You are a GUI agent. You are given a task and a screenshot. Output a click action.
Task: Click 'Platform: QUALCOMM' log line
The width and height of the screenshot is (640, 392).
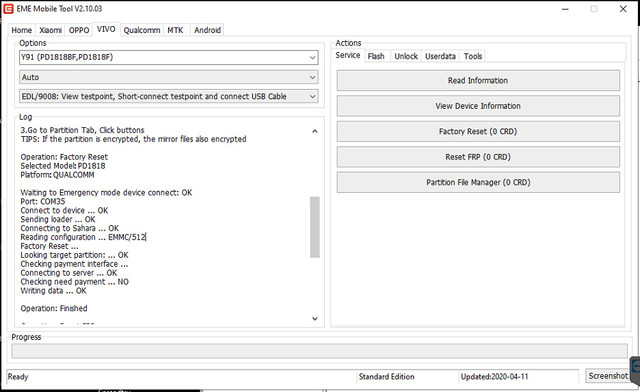click(x=58, y=175)
